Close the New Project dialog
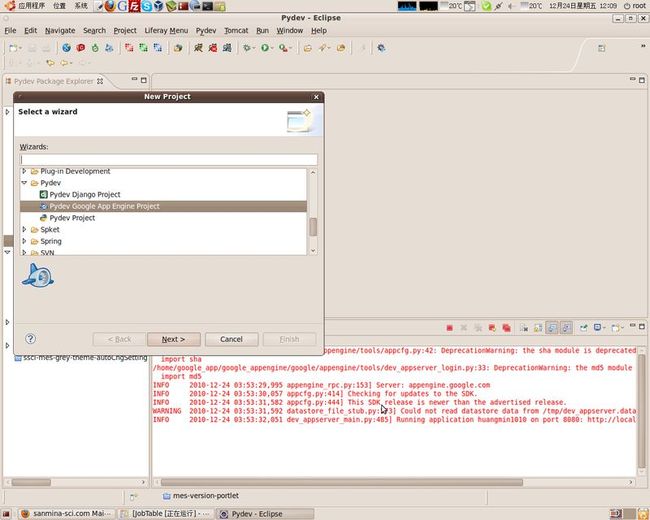650x520 pixels. click(316, 97)
